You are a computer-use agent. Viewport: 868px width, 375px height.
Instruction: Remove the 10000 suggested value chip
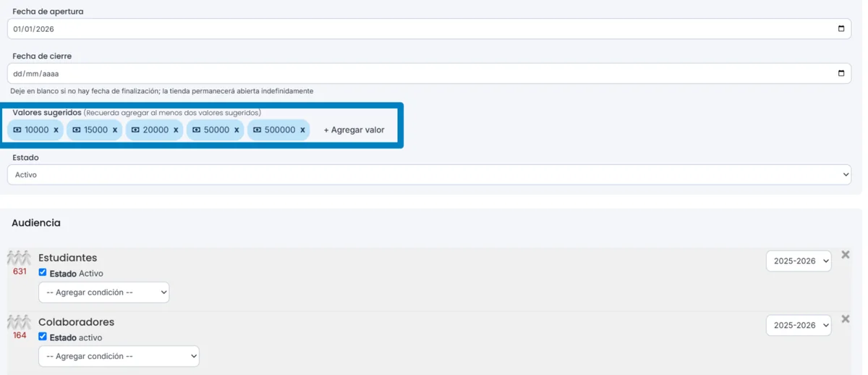[x=56, y=130]
